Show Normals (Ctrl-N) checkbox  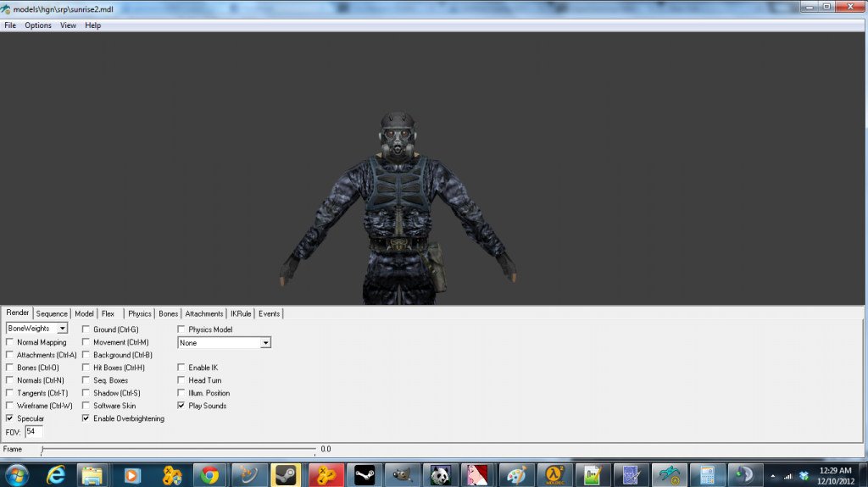(x=9, y=380)
